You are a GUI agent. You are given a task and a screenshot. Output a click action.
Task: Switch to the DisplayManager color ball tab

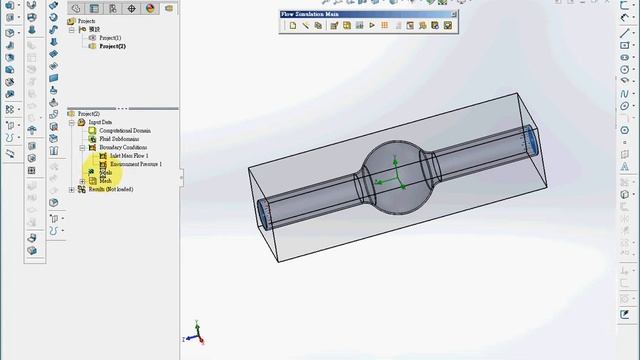(x=150, y=8)
